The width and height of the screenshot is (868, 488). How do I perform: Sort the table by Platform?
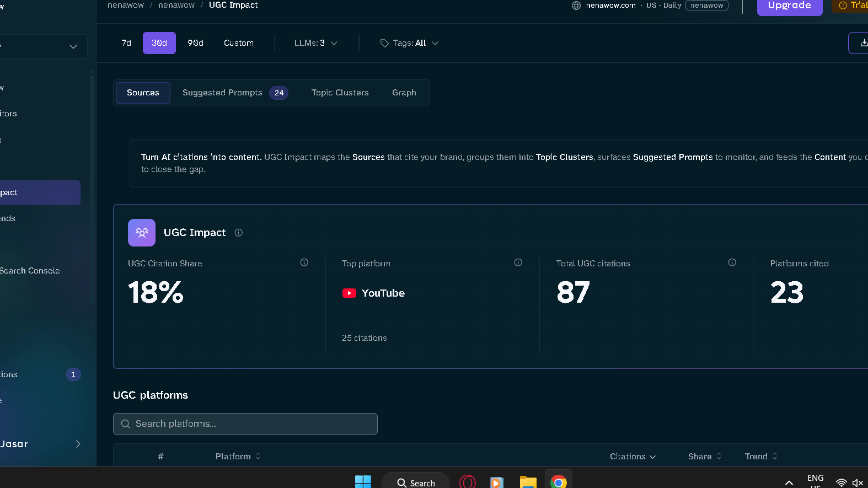[x=238, y=457]
